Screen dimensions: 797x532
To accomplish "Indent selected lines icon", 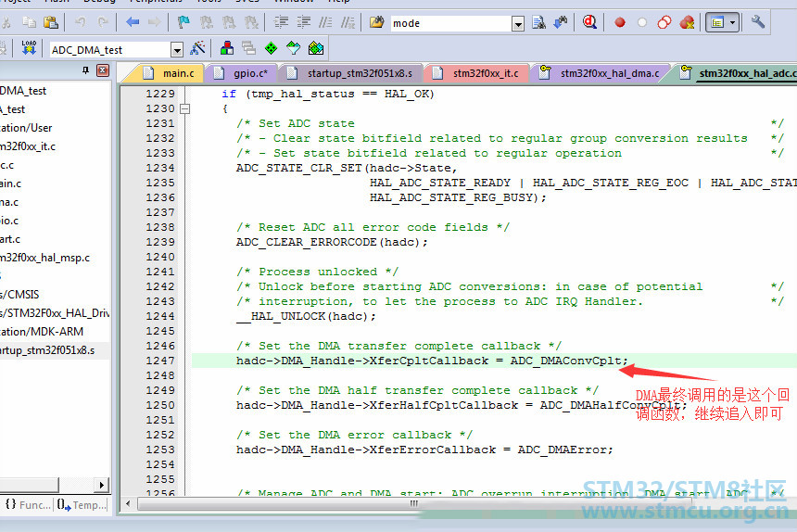I will click(x=281, y=22).
